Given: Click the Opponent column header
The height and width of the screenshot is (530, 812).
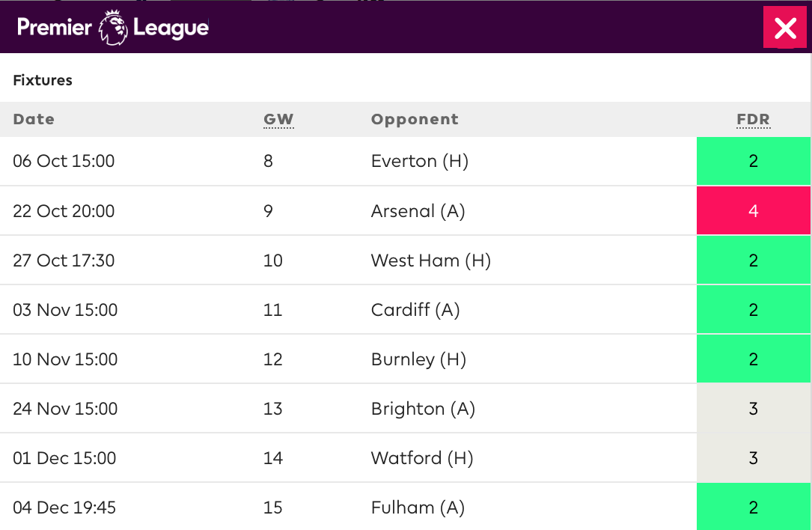Looking at the screenshot, I should (415, 119).
